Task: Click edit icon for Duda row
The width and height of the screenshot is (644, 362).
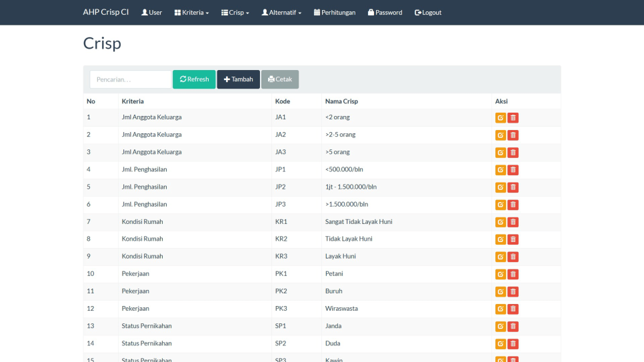Action: point(500,344)
